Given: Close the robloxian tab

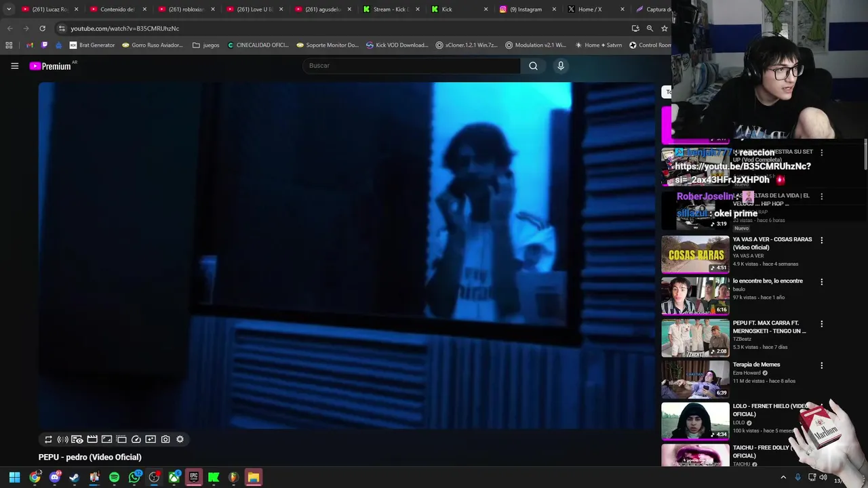Looking at the screenshot, I should (x=212, y=9).
